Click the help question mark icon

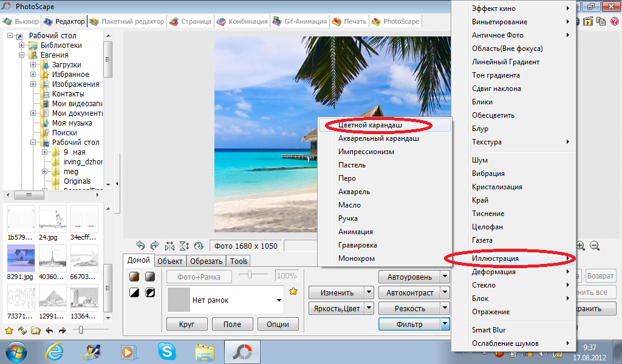point(615,21)
